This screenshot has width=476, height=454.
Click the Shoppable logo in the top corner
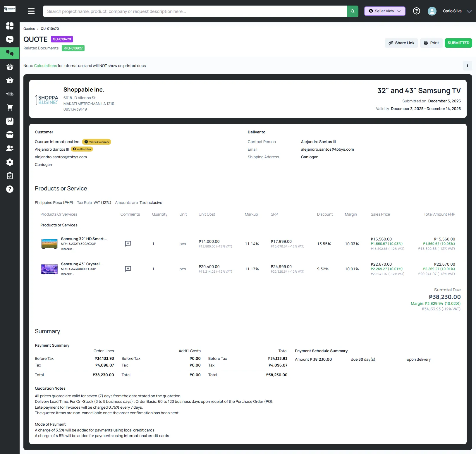coord(10,9)
